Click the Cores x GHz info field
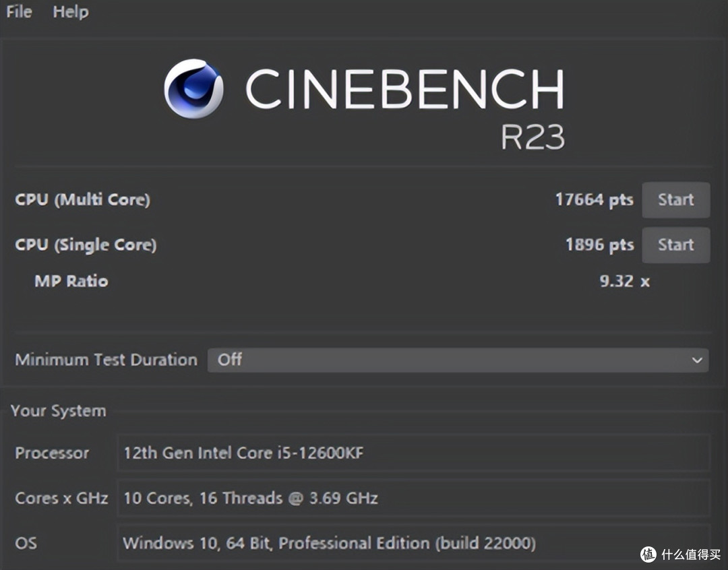This screenshot has width=728, height=570. (x=413, y=498)
